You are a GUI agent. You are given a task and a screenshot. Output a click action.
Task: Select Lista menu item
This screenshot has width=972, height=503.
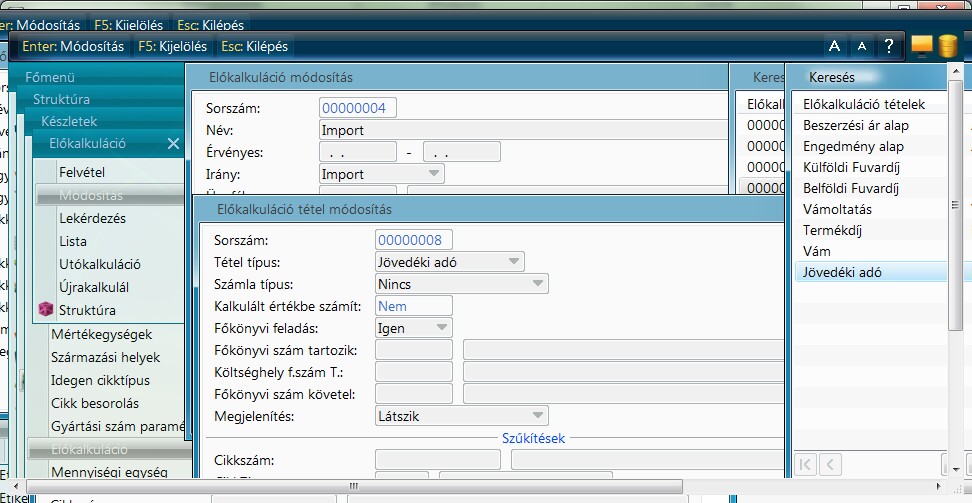(73, 241)
